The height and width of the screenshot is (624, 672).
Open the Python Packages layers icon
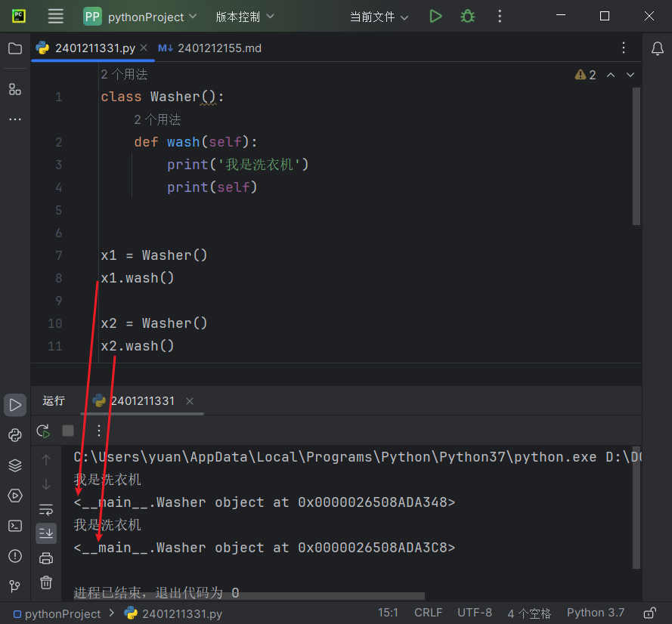pos(15,465)
